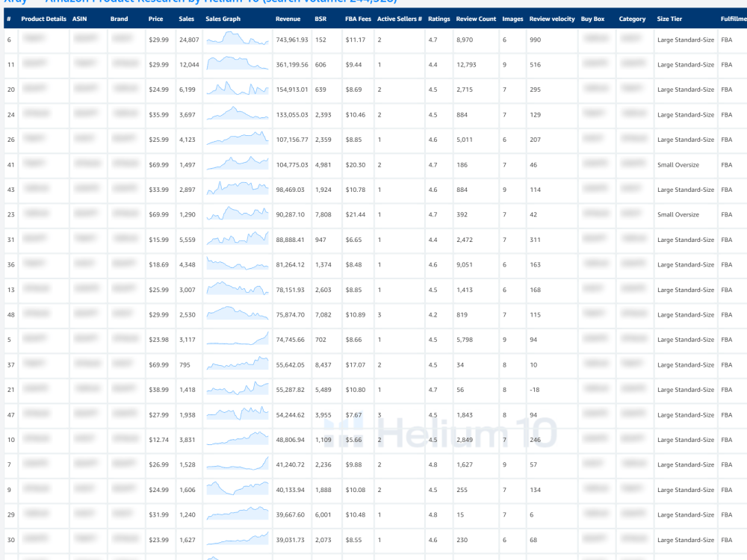
Task: Select row number 48 cell
Action: tap(11, 315)
